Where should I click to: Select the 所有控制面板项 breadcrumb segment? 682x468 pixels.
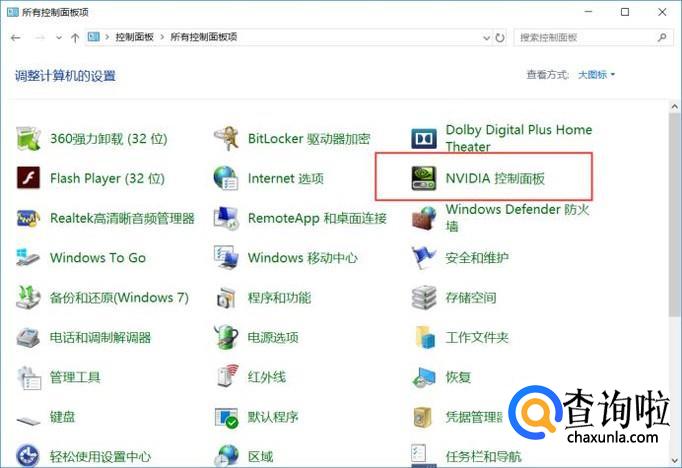tap(204, 37)
